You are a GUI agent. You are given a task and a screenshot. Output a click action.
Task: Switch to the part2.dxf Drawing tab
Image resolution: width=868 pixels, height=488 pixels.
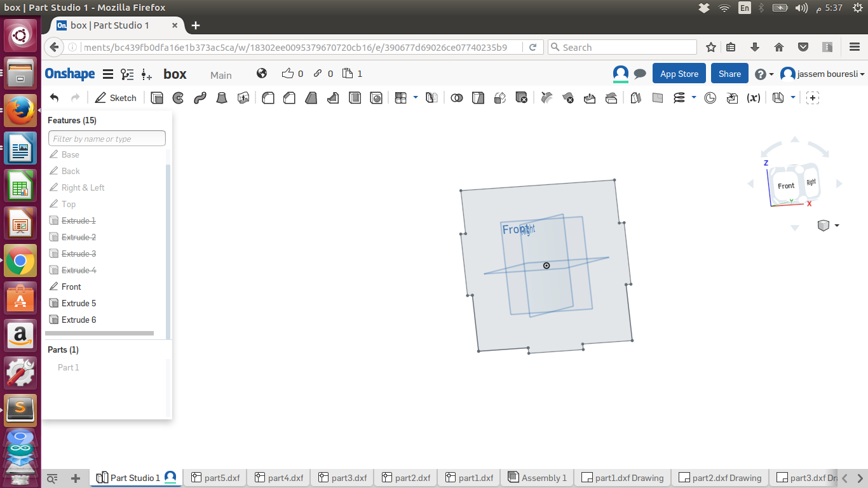[x=720, y=478]
